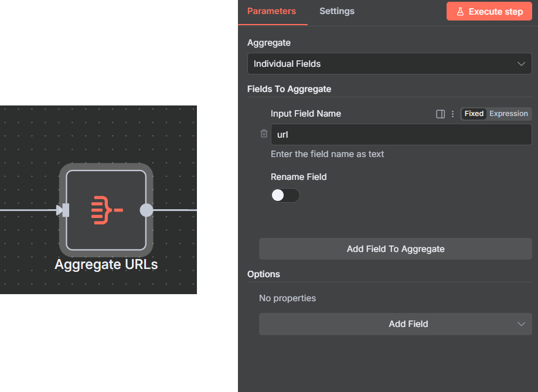538x392 pixels.
Task: Click the connection line entering the node input
Action: pyautogui.click(x=26, y=210)
